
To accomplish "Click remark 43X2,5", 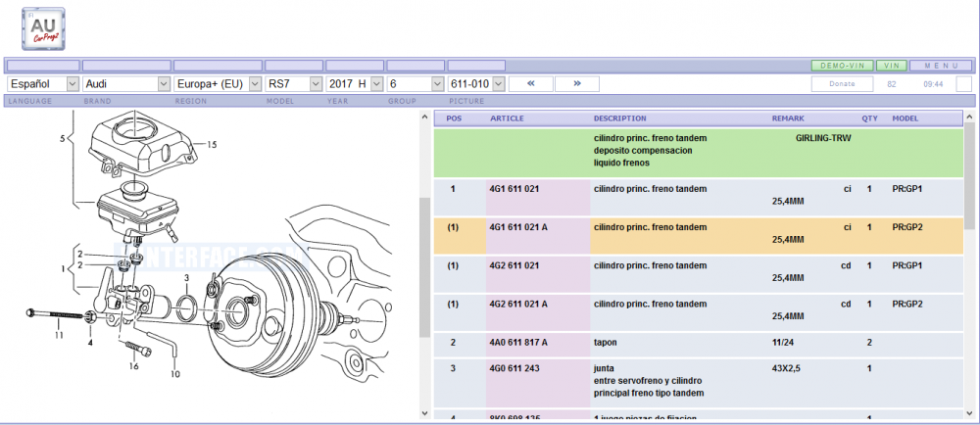I will coord(786,368).
